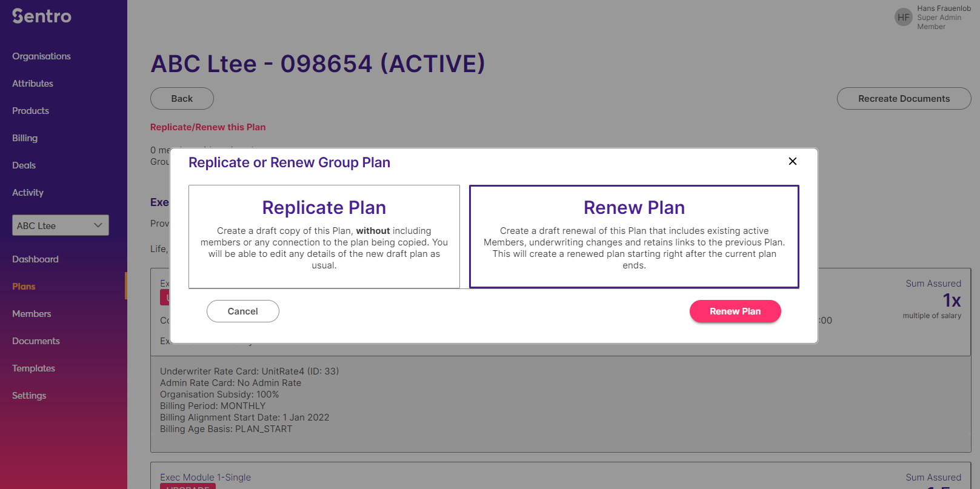Click the Replicate/Renew this Plan link
The width and height of the screenshot is (980, 489).
208,127
